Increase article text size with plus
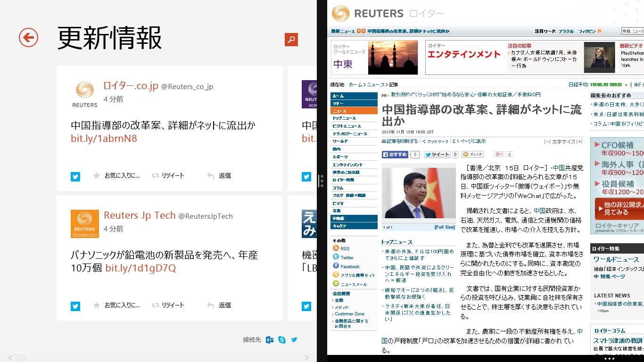 pos(580,141)
